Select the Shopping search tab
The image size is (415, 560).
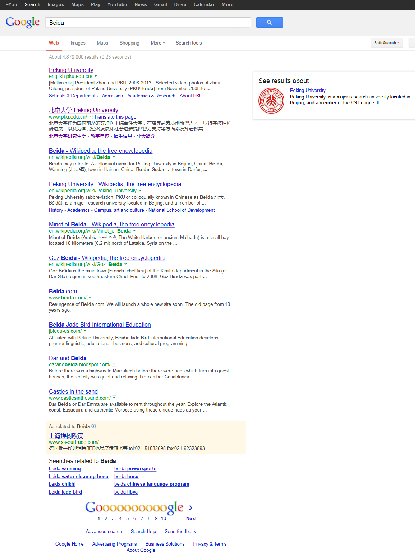tap(129, 43)
